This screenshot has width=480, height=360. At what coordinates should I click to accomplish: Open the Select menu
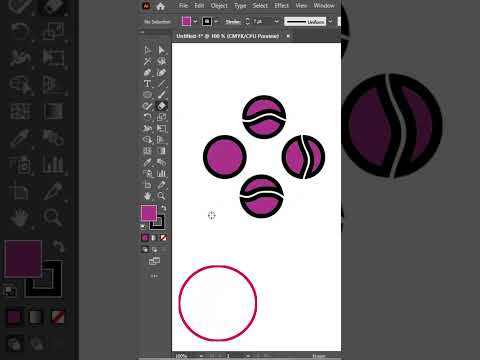[x=260, y=6]
